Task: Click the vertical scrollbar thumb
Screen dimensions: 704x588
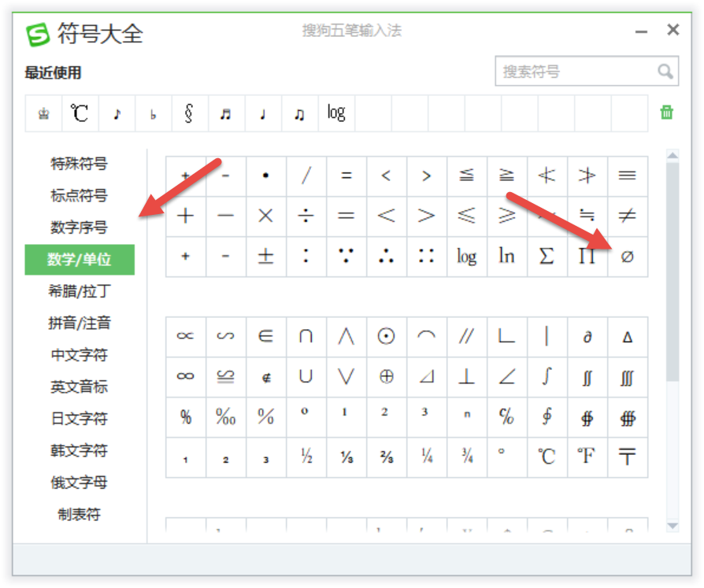Action: 673,272
